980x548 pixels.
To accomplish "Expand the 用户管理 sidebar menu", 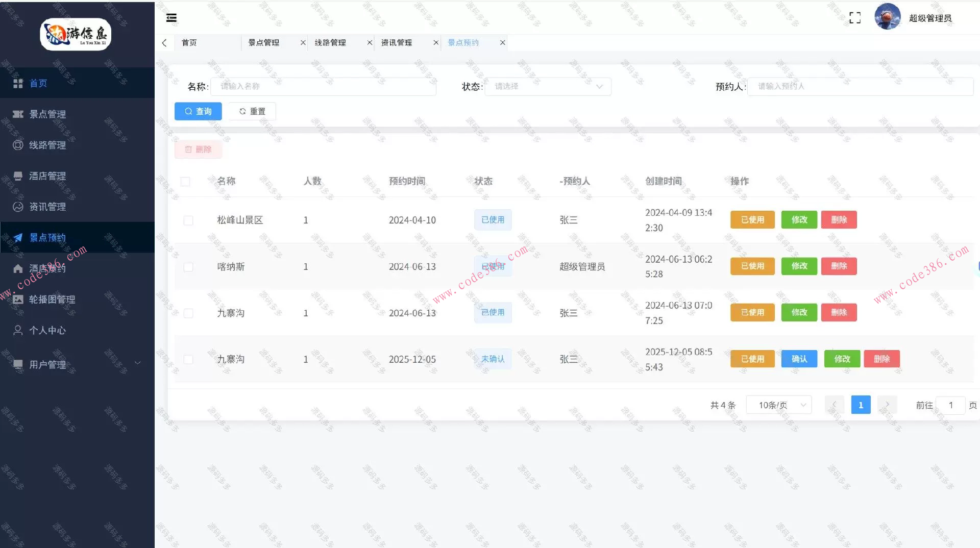I will coord(47,364).
